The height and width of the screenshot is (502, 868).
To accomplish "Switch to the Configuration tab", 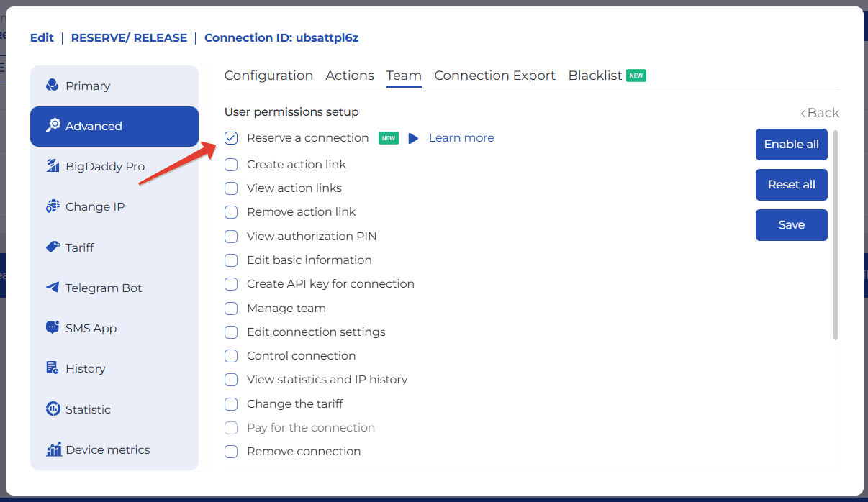I will pos(268,76).
